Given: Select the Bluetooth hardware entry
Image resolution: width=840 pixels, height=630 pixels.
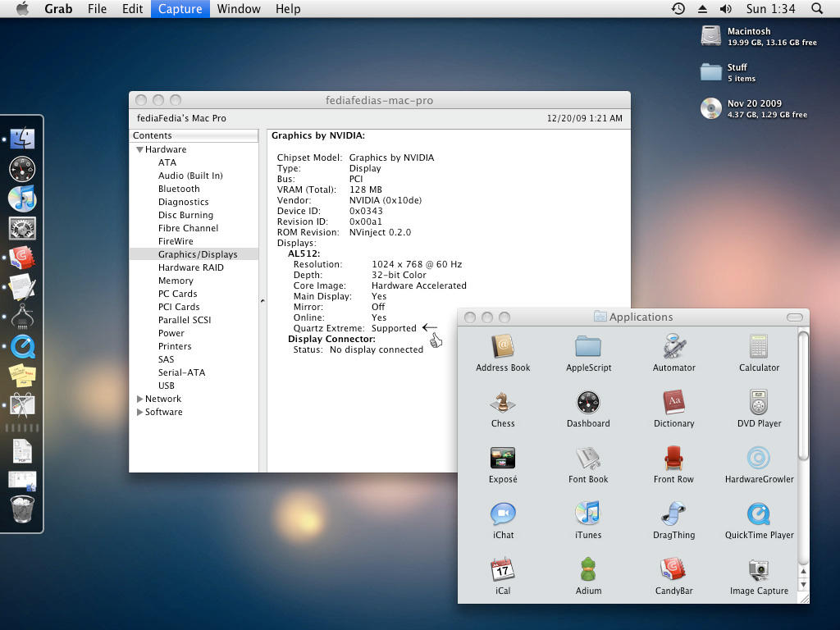Looking at the screenshot, I should (178, 189).
